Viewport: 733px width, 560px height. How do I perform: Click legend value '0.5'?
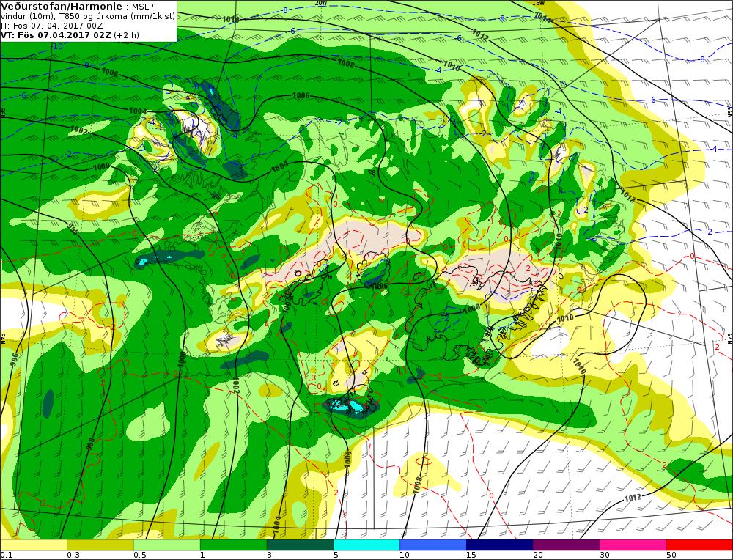coord(140,555)
